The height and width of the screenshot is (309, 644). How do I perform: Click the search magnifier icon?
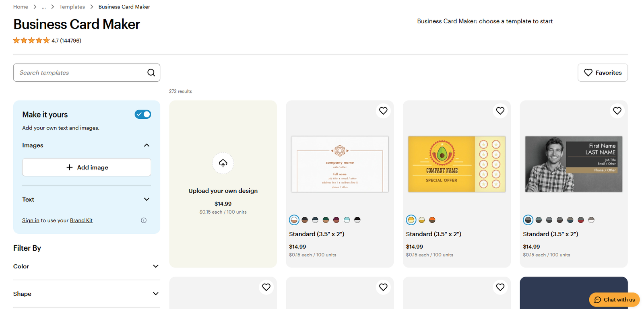pyautogui.click(x=151, y=72)
